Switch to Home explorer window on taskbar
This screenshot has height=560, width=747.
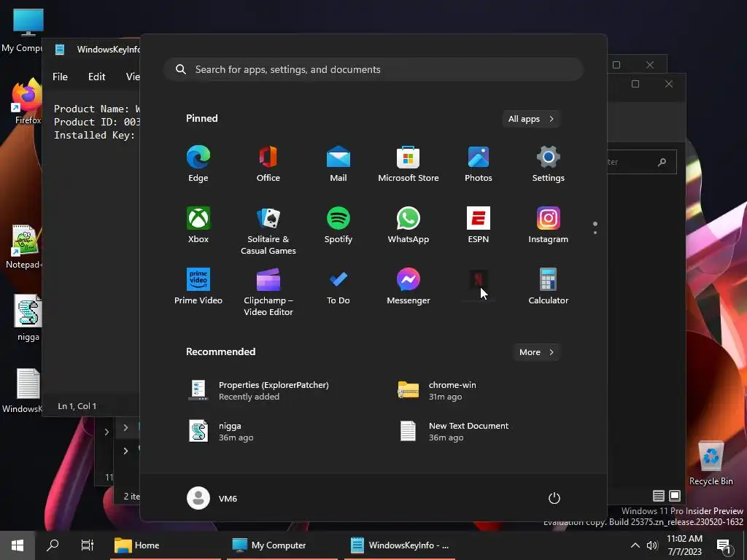[166, 545]
